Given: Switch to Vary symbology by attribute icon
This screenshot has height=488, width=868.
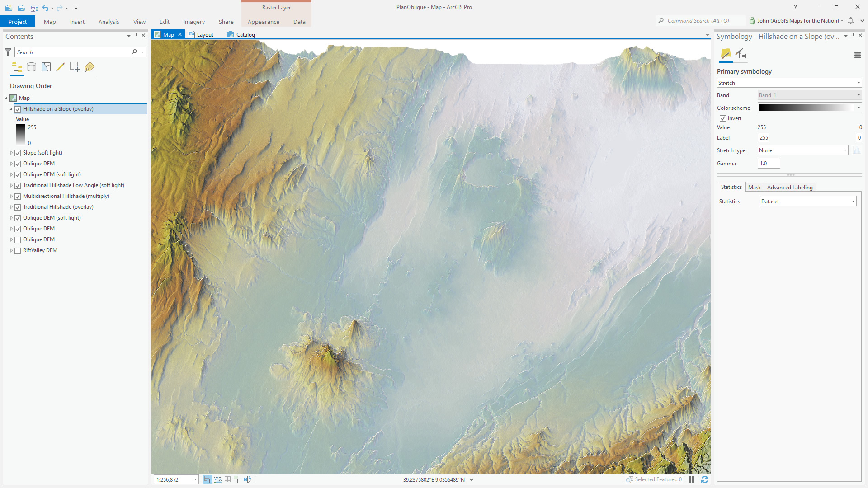Looking at the screenshot, I should click(741, 54).
